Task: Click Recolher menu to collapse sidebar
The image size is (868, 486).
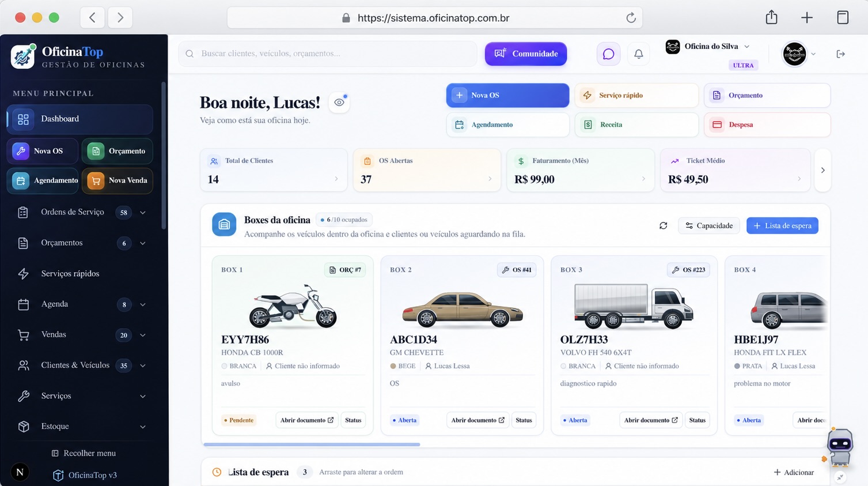Action: point(84,453)
